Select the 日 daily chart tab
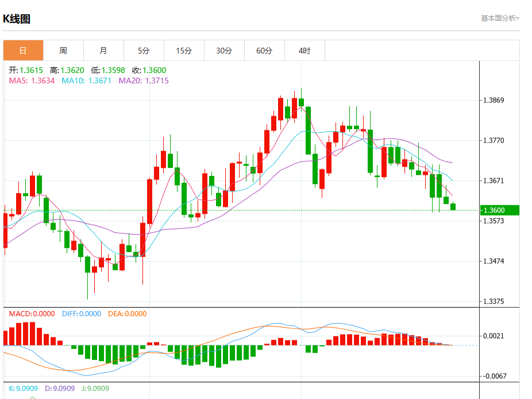The width and height of the screenshot is (532, 399). (23, 51)
